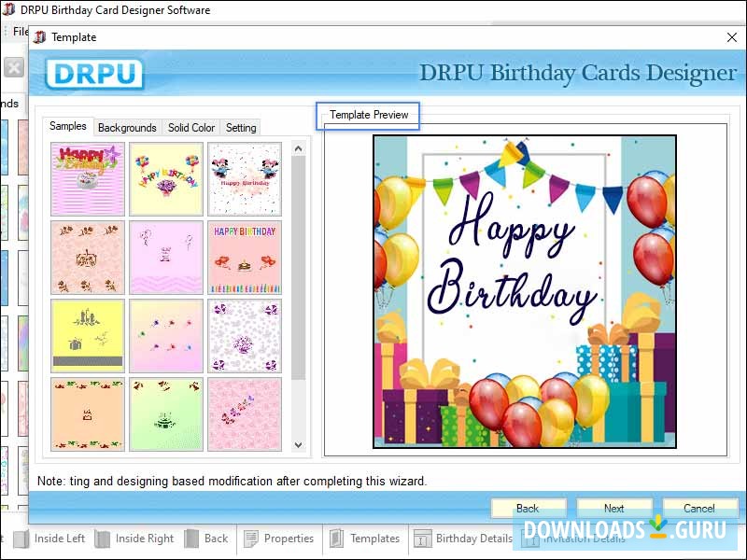This screenshot has height=560, width=747.
Task: Click the Back button in the wizard
Action: coord(529,508)
